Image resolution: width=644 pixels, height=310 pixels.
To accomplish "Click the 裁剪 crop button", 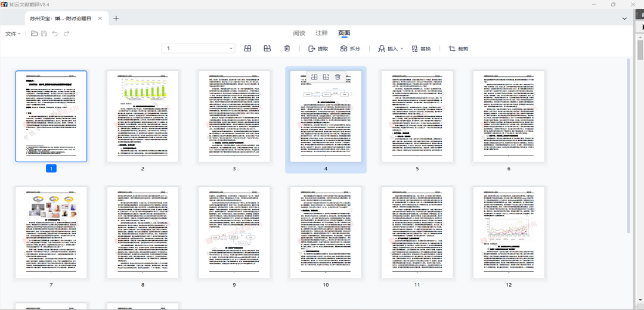I will 459,48.
